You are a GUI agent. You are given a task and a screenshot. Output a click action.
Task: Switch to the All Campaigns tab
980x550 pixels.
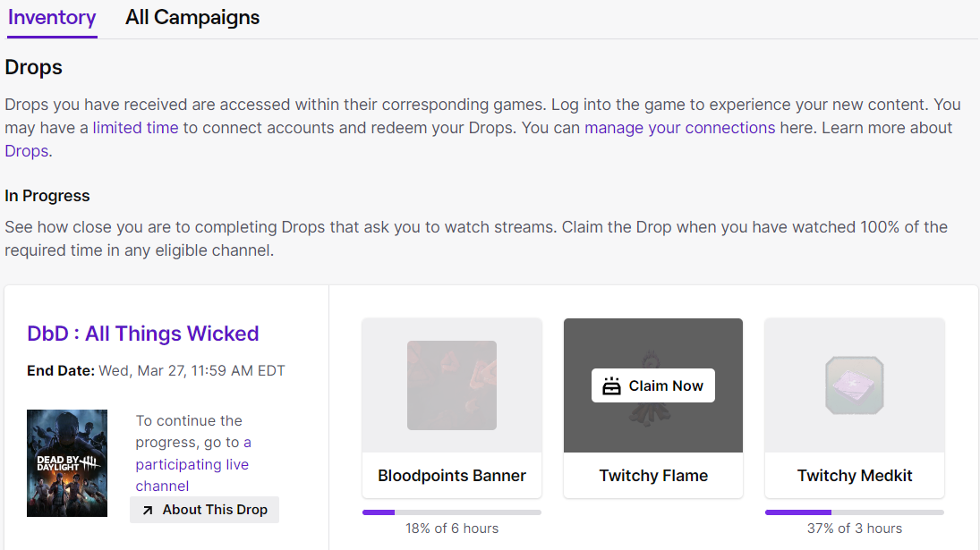(192, 17)
